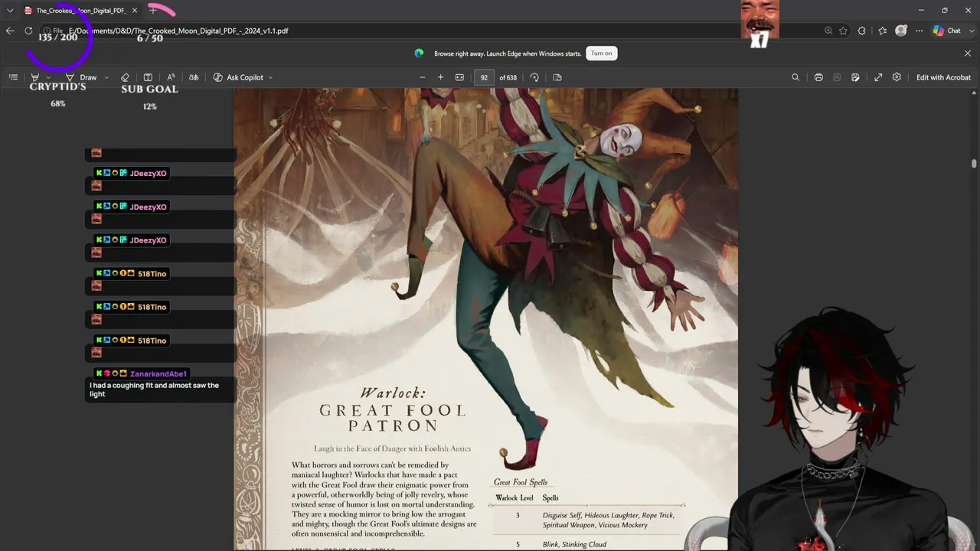Open the browser Extensions menu
This screenshot has width=980, height=551.
click(862, 31)
